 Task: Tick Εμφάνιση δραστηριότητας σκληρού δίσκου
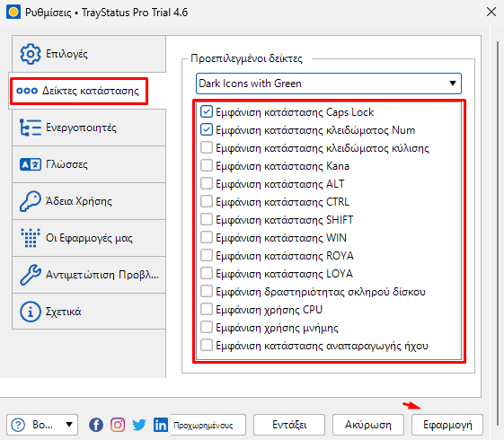coord(207,292)
